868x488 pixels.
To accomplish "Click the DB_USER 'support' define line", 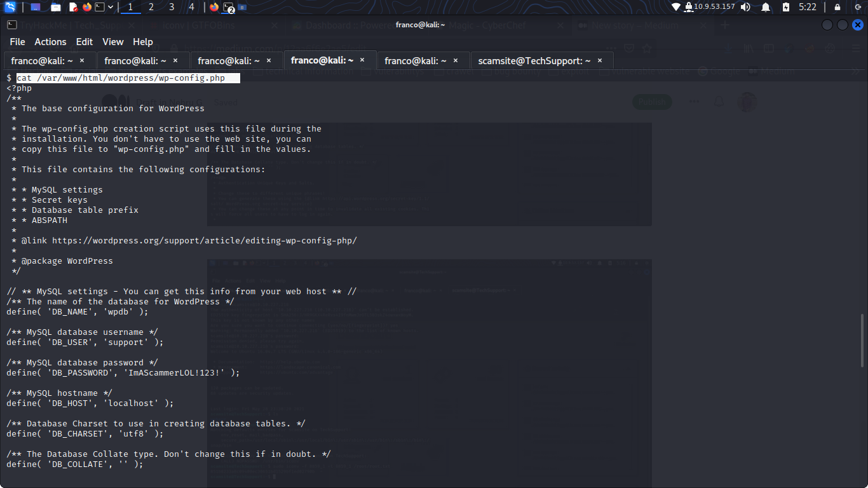I will 85,342.
